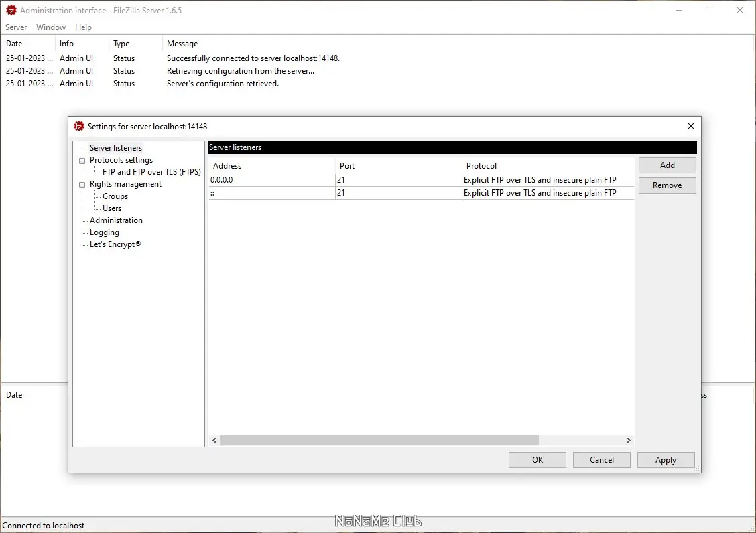Select Rights management tree item
Screen dimensions: 756x533
[x=125, y=184]
